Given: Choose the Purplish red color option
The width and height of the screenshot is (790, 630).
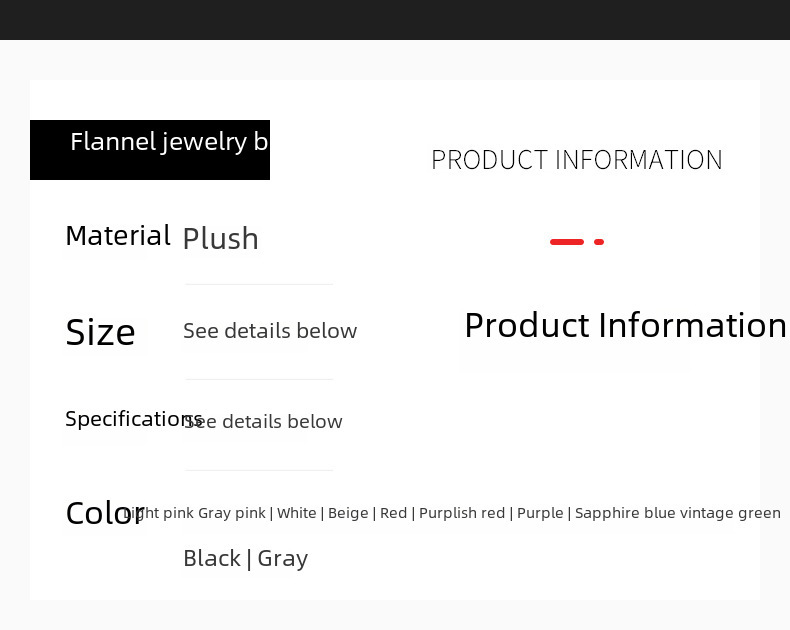Looking at the screenshot, I should (x=462, y=513).
